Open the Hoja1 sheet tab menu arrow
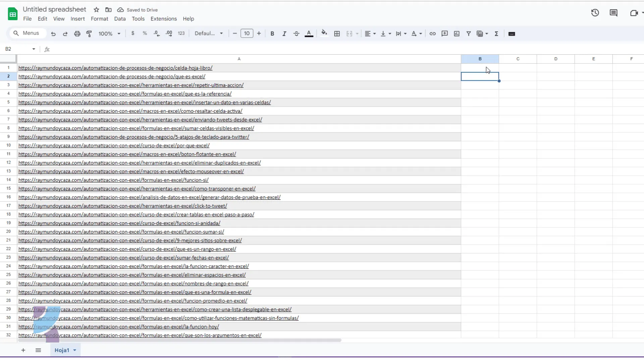 click(x=75, y=350)
